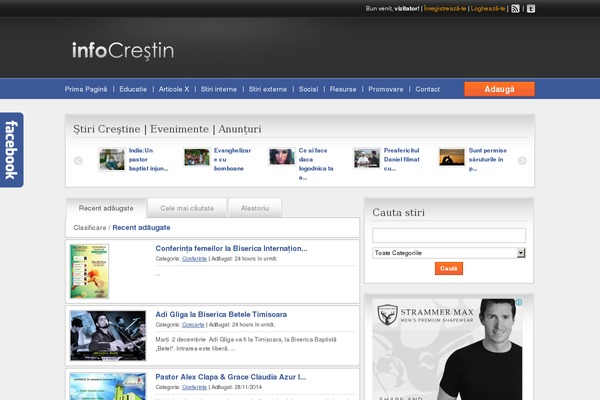Screen dimensions: 600x400
Task: Switch to Cele mai căutate tab
Action: (x=187, y=208)
